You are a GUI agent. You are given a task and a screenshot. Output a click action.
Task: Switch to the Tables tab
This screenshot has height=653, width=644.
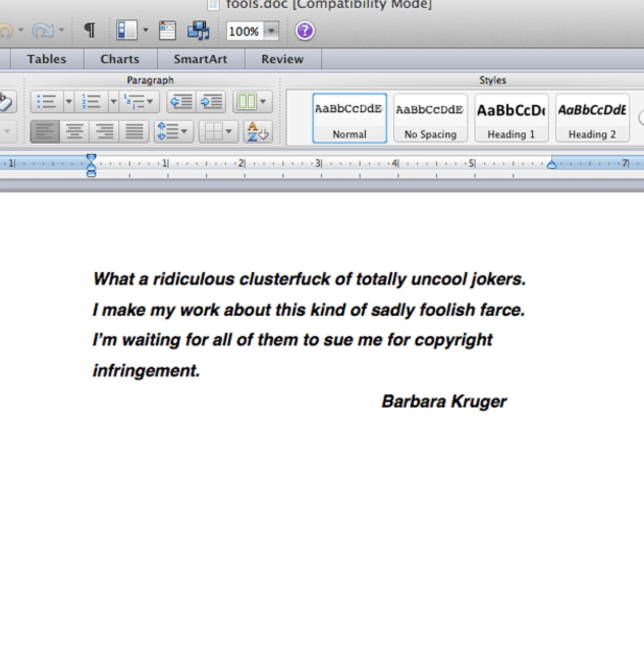47,59
